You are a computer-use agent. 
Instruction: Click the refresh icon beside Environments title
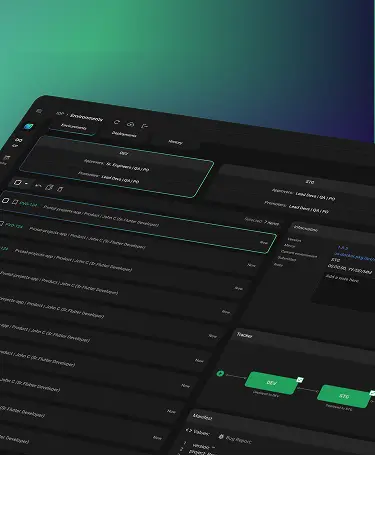pos(116,122)
